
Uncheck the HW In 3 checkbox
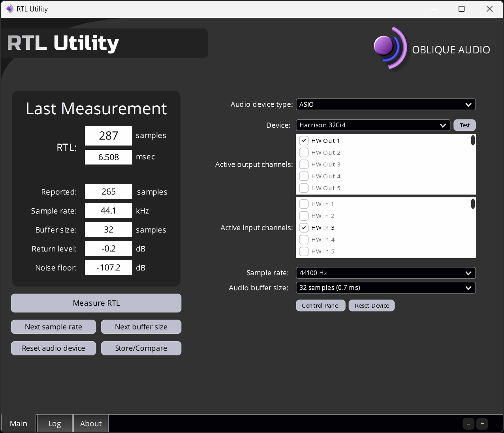pos(304,227)
